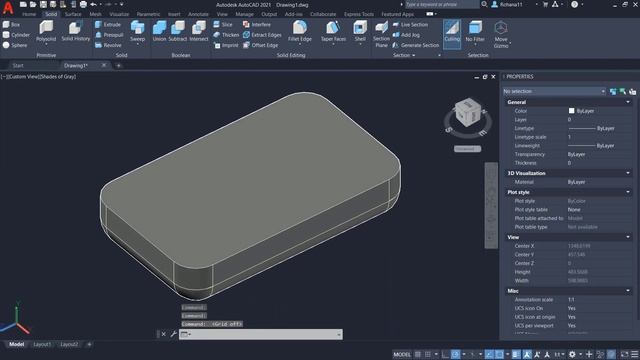Switch to the Visualize ribbon tab
The height and width of the screenshot is (360, 640).
pyautogui.click(x=119, y=14)
